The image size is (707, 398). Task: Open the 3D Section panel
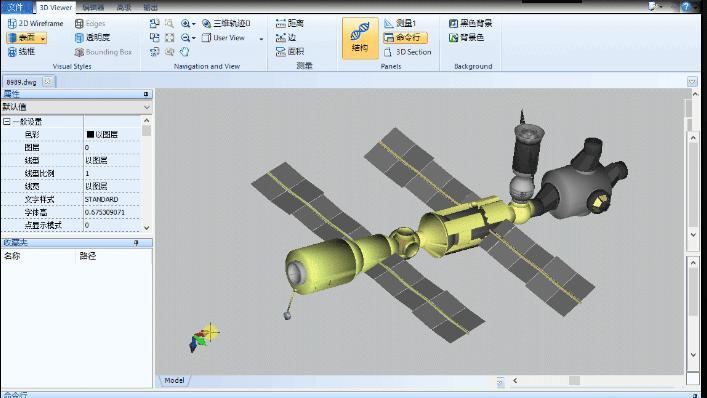(408, 52)
